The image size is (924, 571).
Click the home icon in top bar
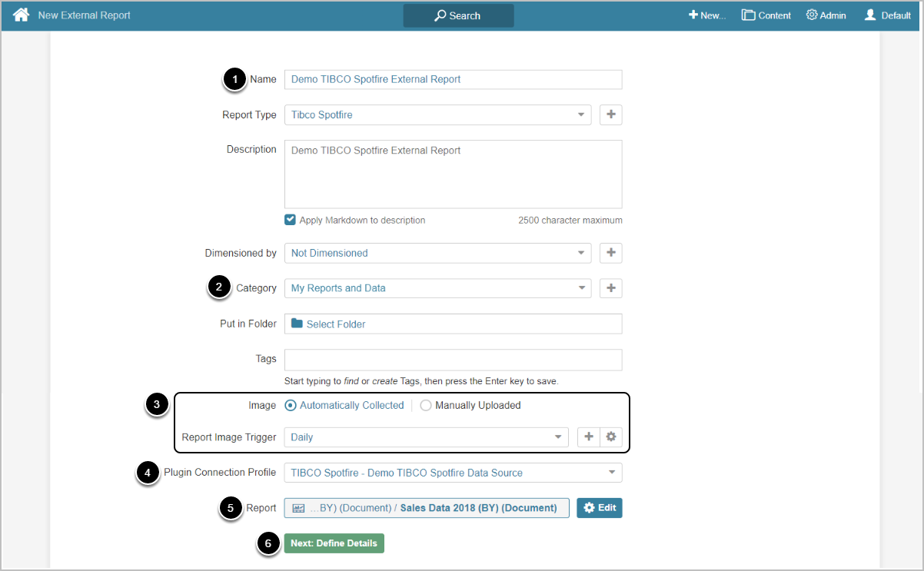pos(21,15)
